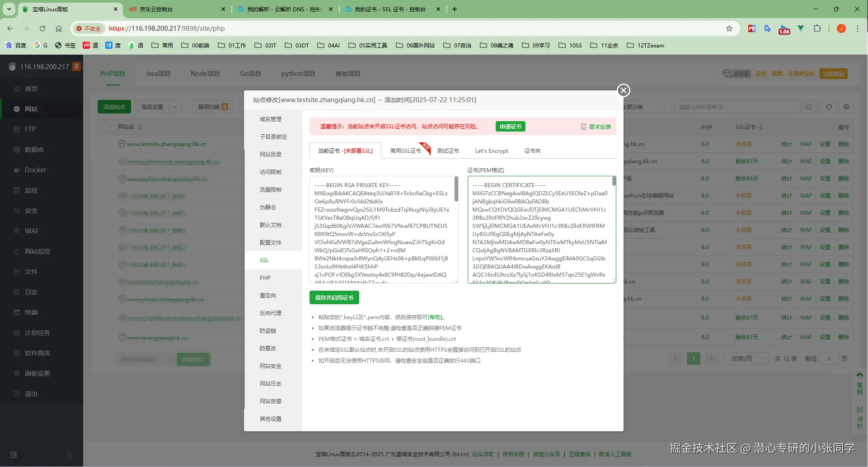Collapse the sidebar using the bottom menu icon

(14, 455)
